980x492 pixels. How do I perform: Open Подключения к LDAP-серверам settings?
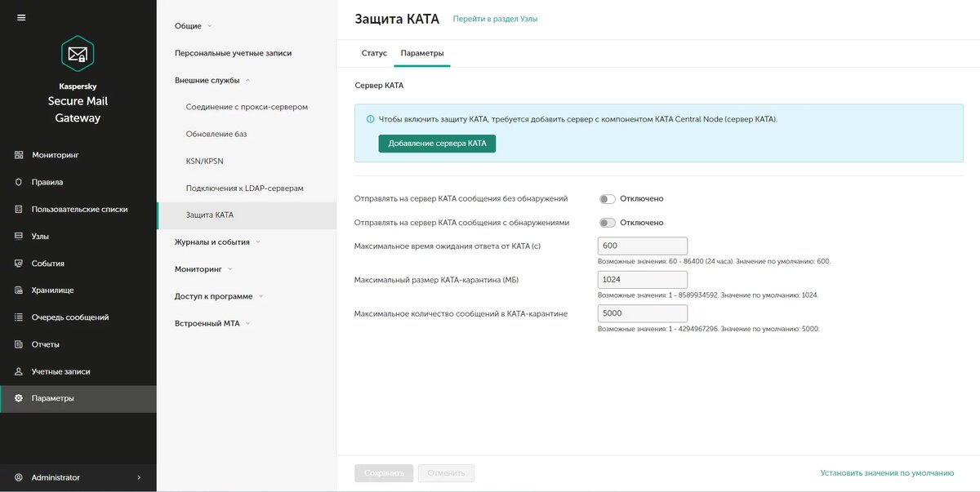245,188
